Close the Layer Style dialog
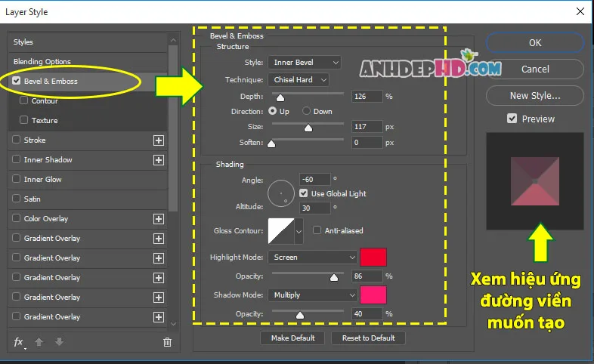The image size is (594, 364). [580, 11]
